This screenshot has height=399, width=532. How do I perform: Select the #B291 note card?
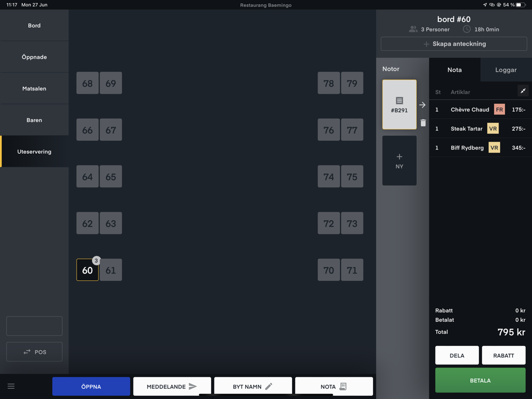pyautogui.click(x=400, y=104)
